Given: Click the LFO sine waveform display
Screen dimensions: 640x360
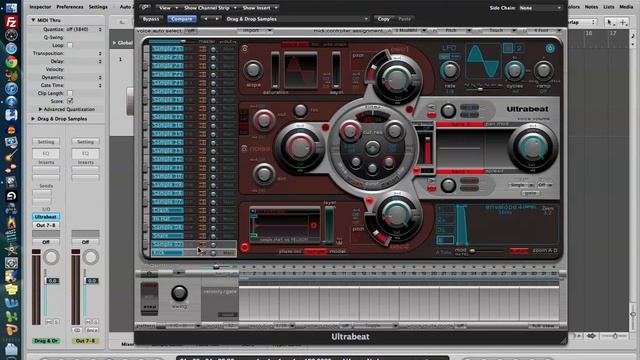Looking at the screenshot, I should click(x=483, y=62).
